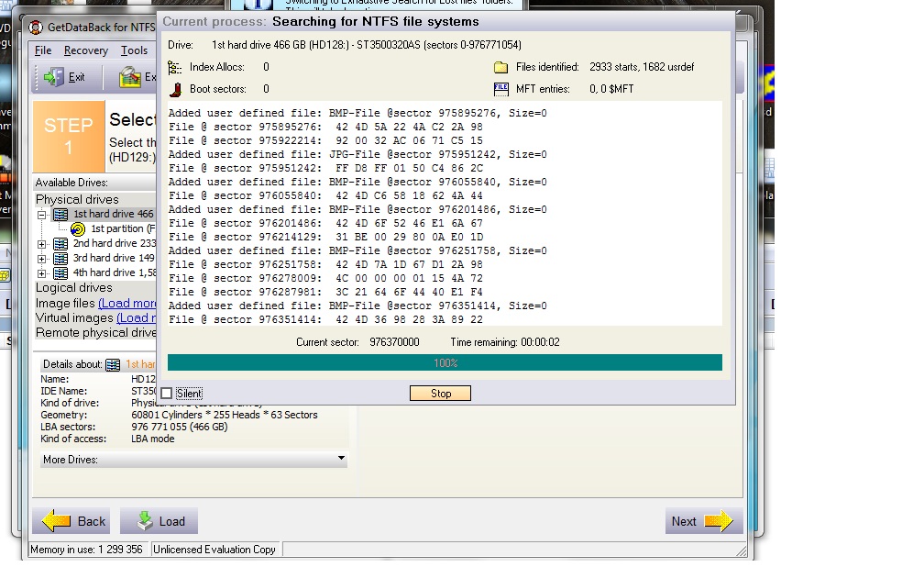Expand the 3rd hard drive tree node
Image resolution: width=924 pixels, height=578 pixels.
pos(42,259)
